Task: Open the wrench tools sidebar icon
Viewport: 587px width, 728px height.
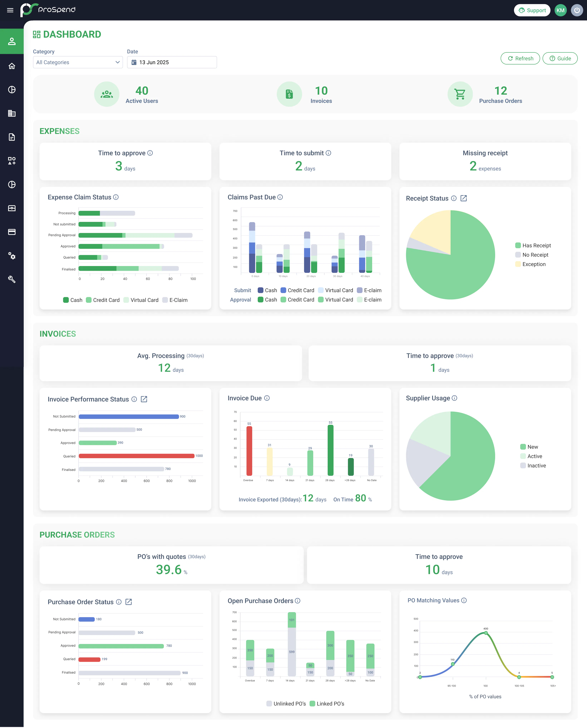Action: click(12, 279)
